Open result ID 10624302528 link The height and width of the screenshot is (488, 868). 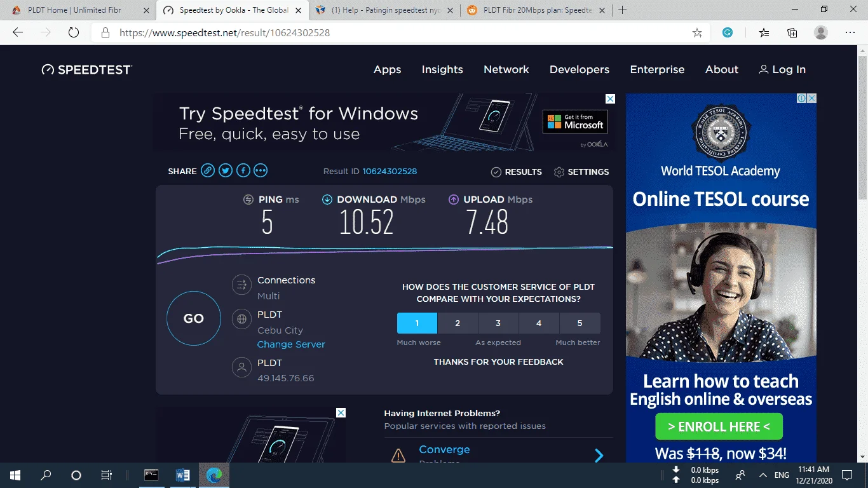coord(390,172)
